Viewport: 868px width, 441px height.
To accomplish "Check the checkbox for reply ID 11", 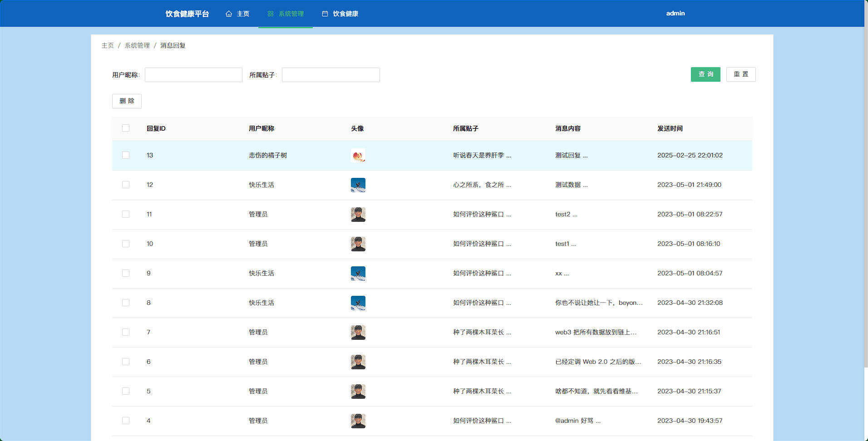I will point(126,214).
